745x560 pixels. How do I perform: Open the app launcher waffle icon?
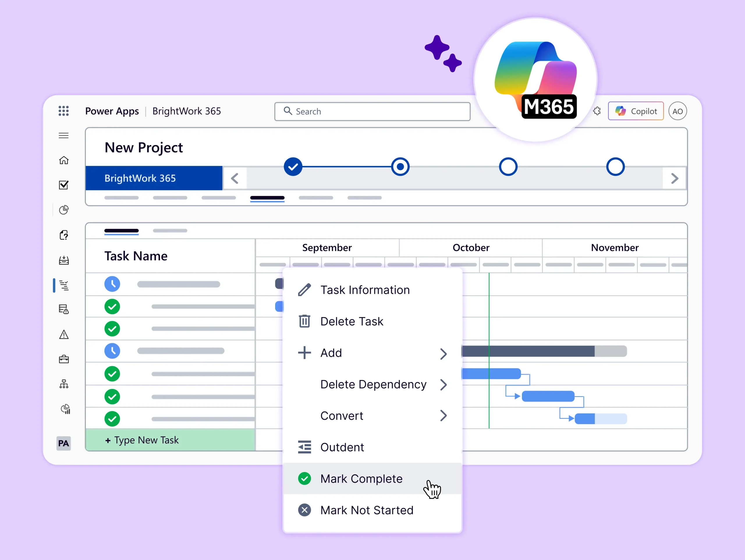(63, 111)
